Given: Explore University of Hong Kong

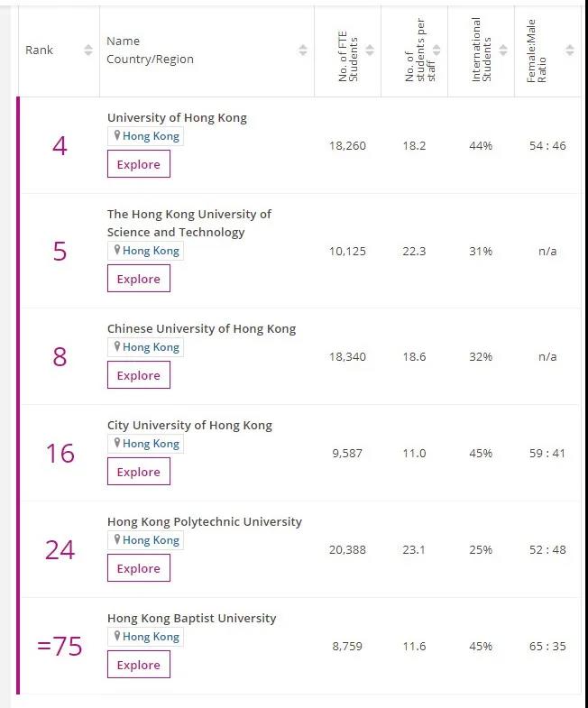Looking at the screenshot, I should click(x=138, y=164).
